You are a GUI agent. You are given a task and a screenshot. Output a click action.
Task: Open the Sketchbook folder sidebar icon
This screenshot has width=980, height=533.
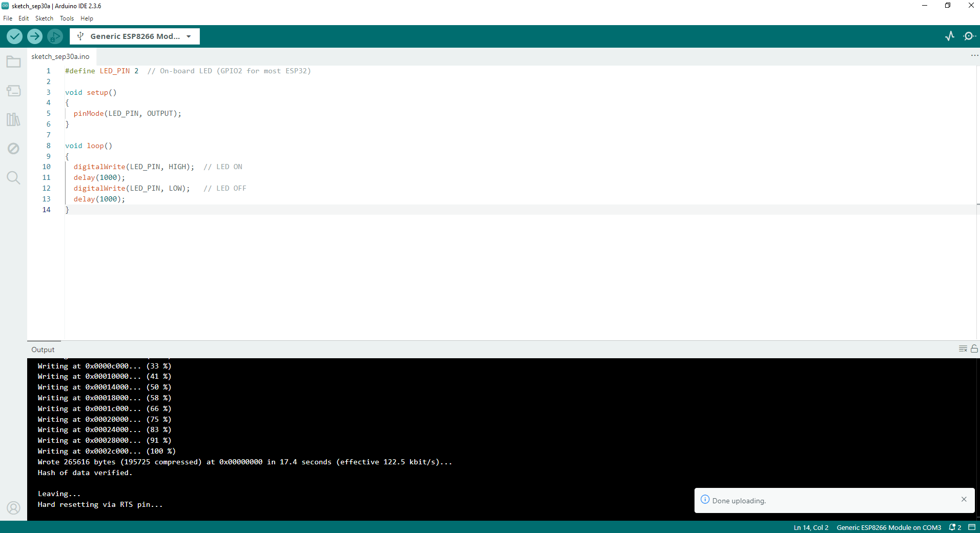click(13, 62)
